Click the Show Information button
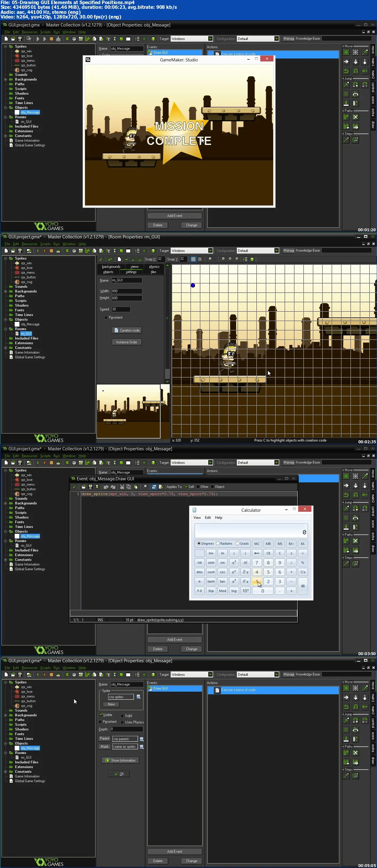Viewport: 377px width, 868px height. click(x=120, y=760)
